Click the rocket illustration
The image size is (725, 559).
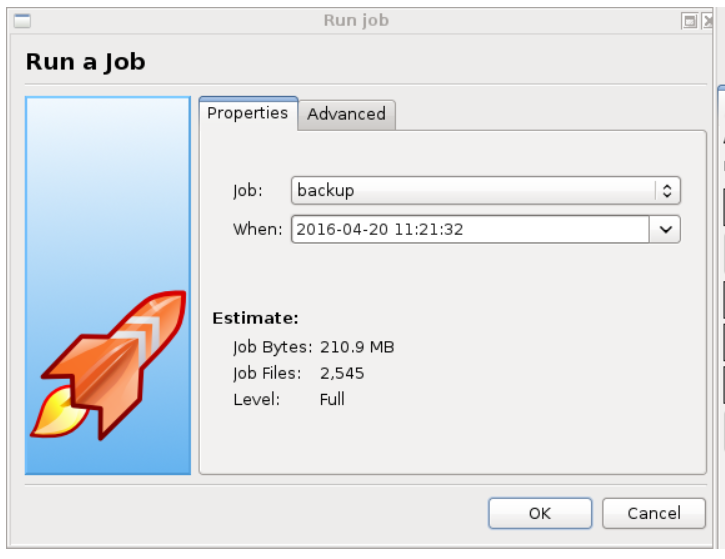tap(112, 364)
